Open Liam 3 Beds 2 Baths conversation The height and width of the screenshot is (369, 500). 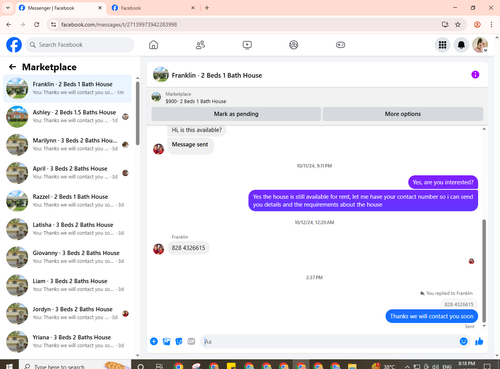point(68,285)
